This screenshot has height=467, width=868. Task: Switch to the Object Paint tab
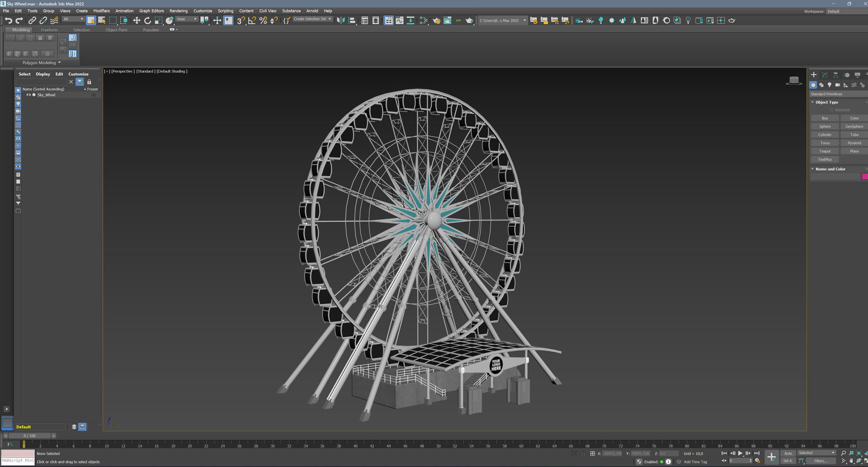(x=116, y=30)
